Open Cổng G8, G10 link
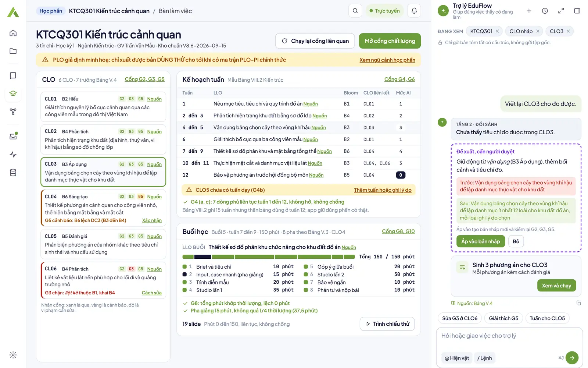The width and height of the screenshot is (588, 368). tap(398, 231)
